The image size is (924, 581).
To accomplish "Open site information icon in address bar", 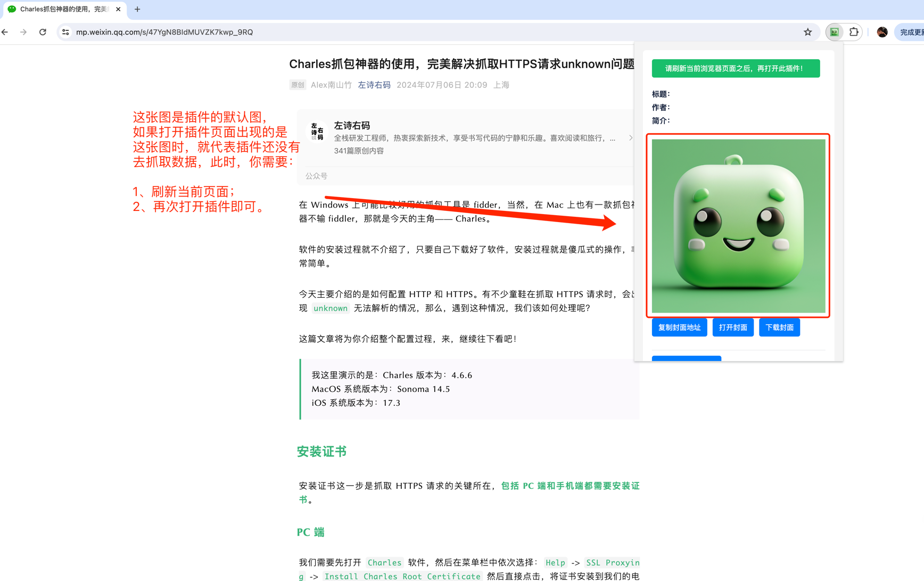I will click(x=65, y=32).
